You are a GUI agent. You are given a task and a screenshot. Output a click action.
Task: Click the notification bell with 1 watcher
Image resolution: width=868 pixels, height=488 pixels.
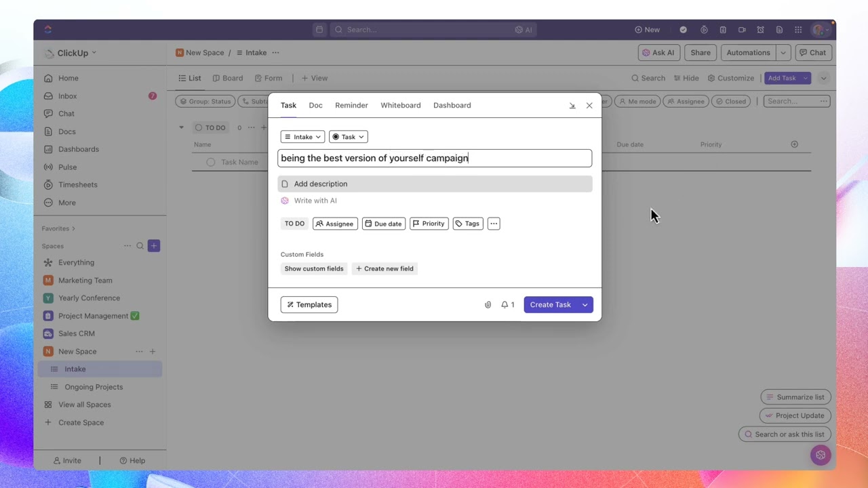coord(508,305)
